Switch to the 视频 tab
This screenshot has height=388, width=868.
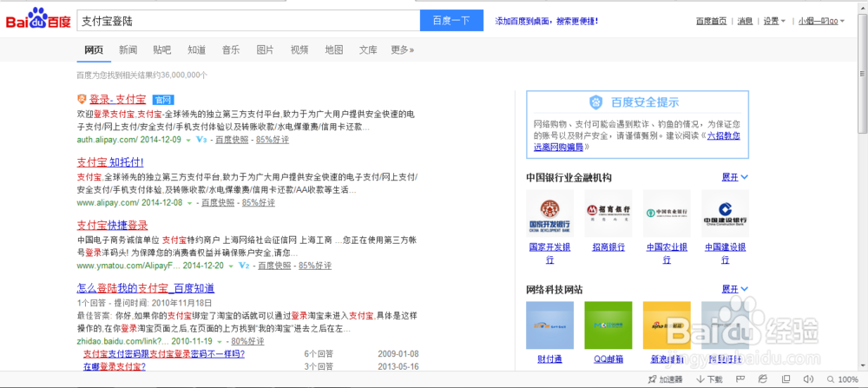click(x=299, y=49)
